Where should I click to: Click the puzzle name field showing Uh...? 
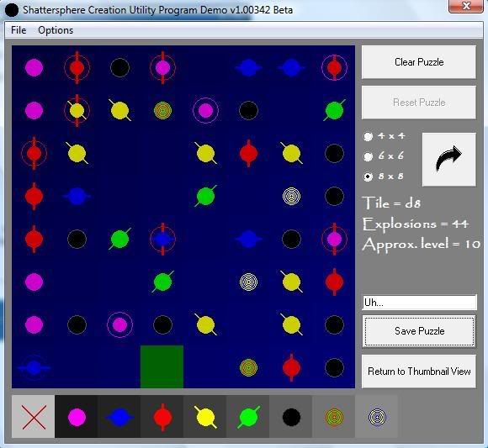420,303
